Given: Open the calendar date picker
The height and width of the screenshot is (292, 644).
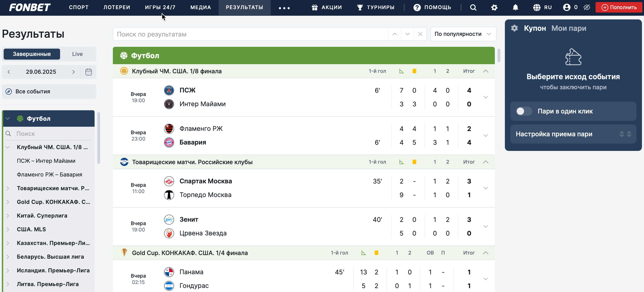Looking at the screenshot, I should point(88,72).
